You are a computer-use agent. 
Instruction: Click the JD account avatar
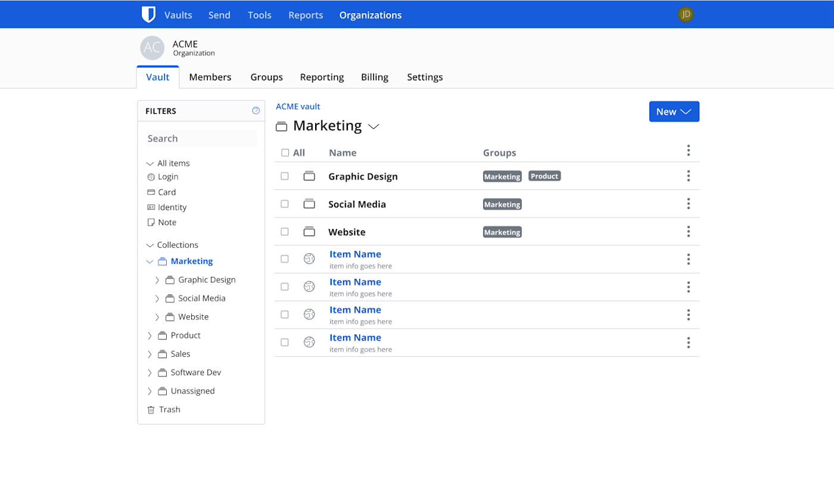[x=686, y=14]
